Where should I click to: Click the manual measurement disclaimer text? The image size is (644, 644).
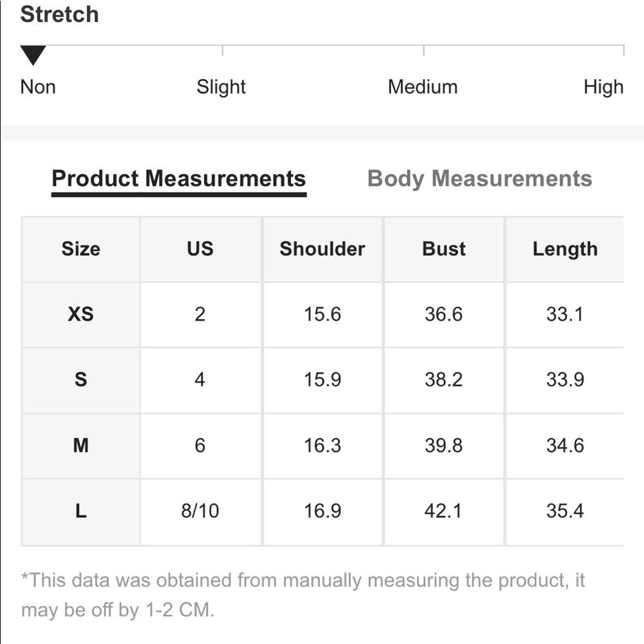click(303, 595)
